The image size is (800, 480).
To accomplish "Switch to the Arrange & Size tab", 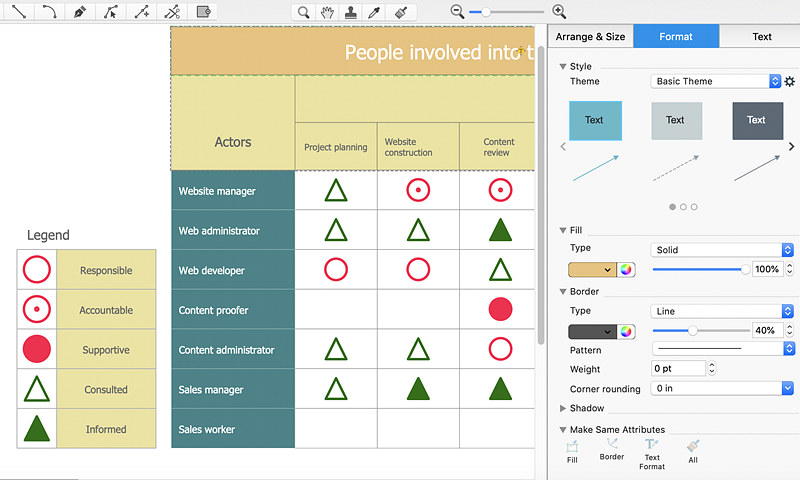I will pyautogui.click(x=590, y=37).
